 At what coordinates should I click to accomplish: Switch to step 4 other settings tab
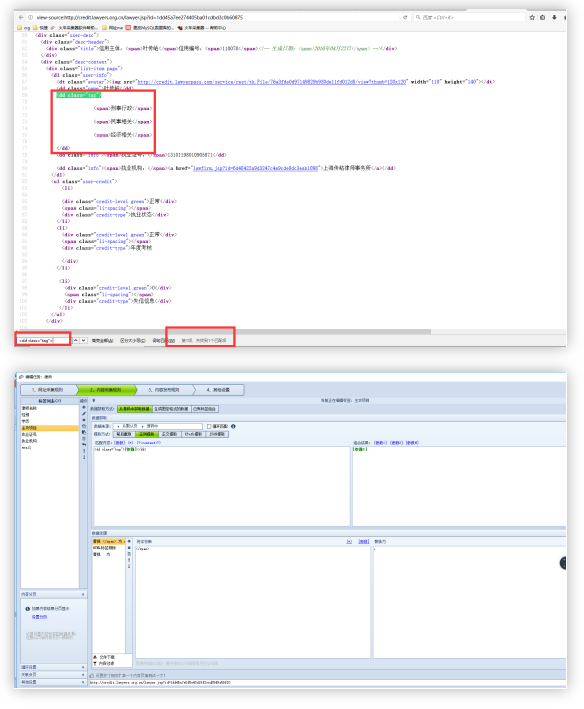pos(218,390)
